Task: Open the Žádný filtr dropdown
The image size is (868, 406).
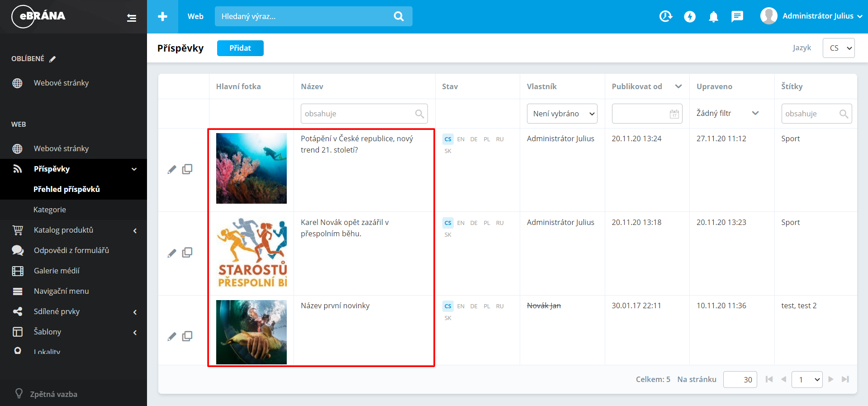Action: click(727, 113)
